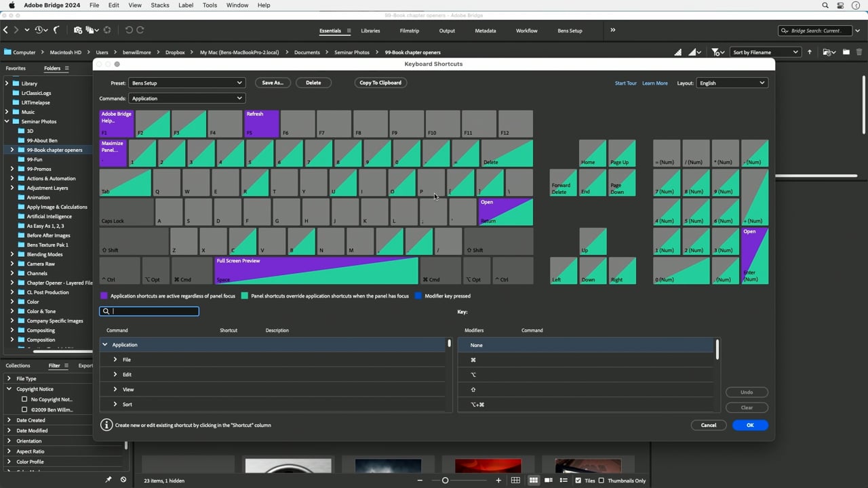Viewport: 868px width, 488px height.
Task: Click the Delete preset button
Action: pyautogui.click(x=313, y=83)
